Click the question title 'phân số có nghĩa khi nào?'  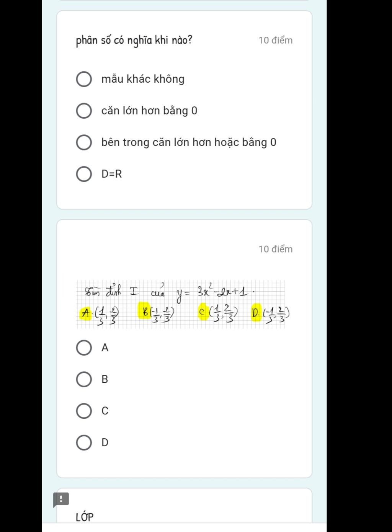134,40
